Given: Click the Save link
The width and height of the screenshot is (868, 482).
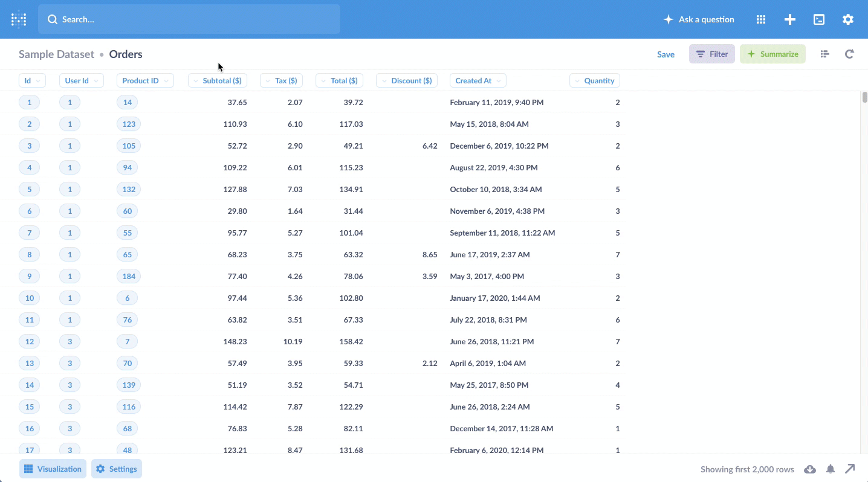Looking at the screenshot, I should (x=666, y=54).
